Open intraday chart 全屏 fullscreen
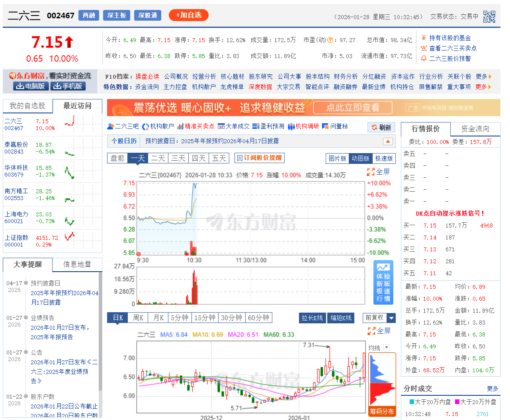This screenshot has height=420, width=510. click(378, 172)
